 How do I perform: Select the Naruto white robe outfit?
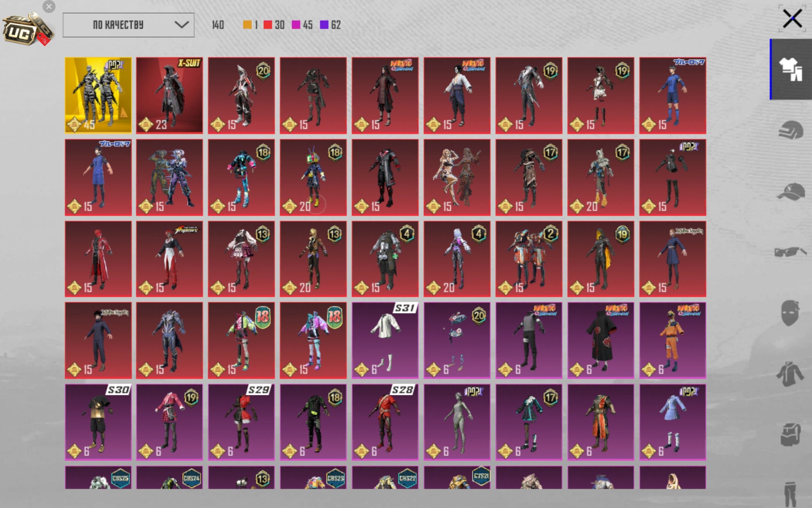[x=457, y=96]
